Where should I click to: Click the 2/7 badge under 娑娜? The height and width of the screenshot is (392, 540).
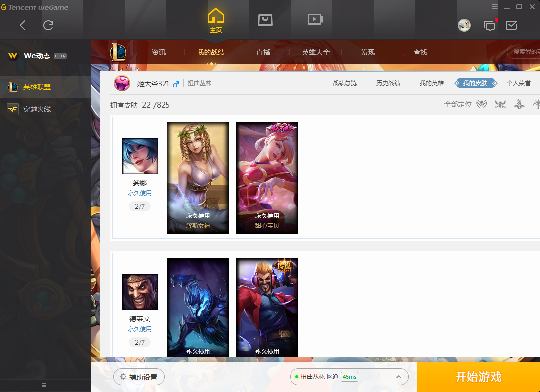pyautogui.click(x=139, y=206)
